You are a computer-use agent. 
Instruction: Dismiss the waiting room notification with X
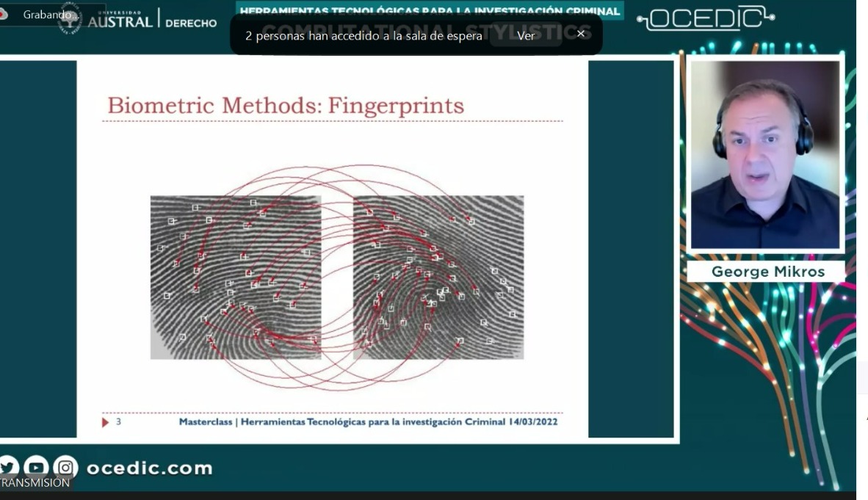[x=581, y=34]
